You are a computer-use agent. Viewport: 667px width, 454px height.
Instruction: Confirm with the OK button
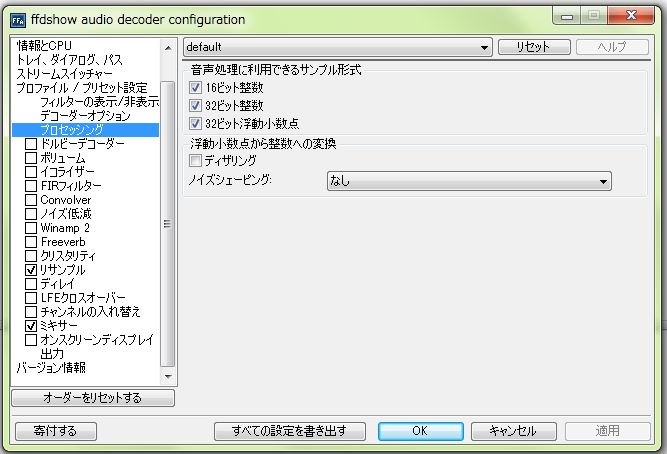[420, 431]
